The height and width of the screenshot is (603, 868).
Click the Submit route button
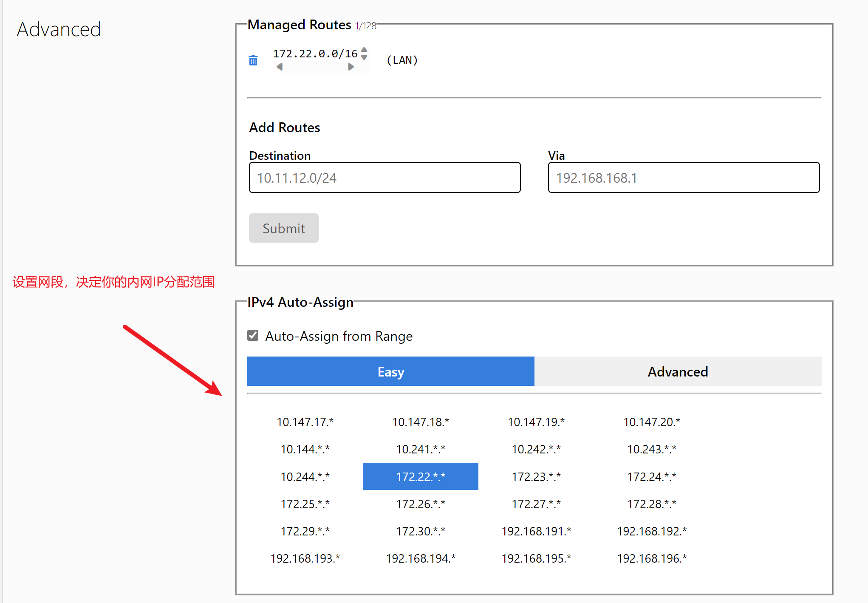pos(283,228)
